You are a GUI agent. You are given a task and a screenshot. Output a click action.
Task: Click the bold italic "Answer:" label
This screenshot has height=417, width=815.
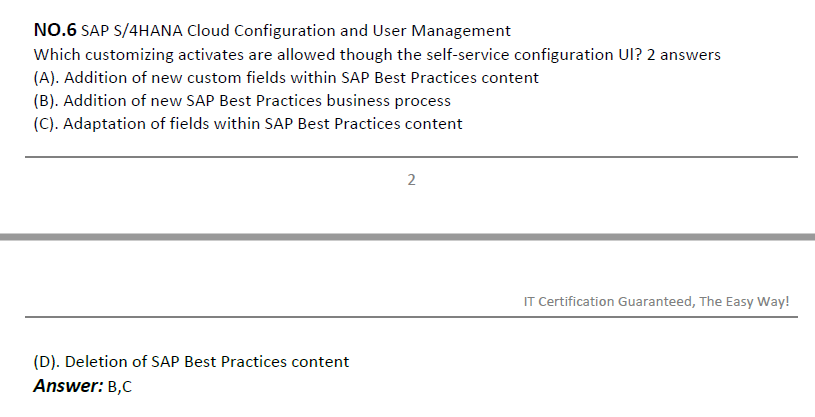click(x=68, y=385)
